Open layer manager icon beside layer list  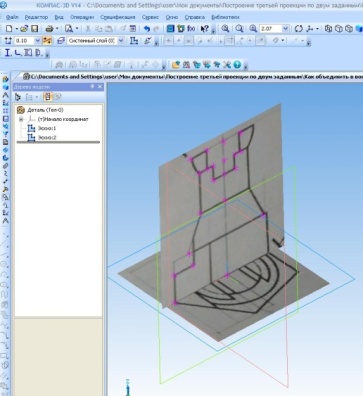point(61,41)
